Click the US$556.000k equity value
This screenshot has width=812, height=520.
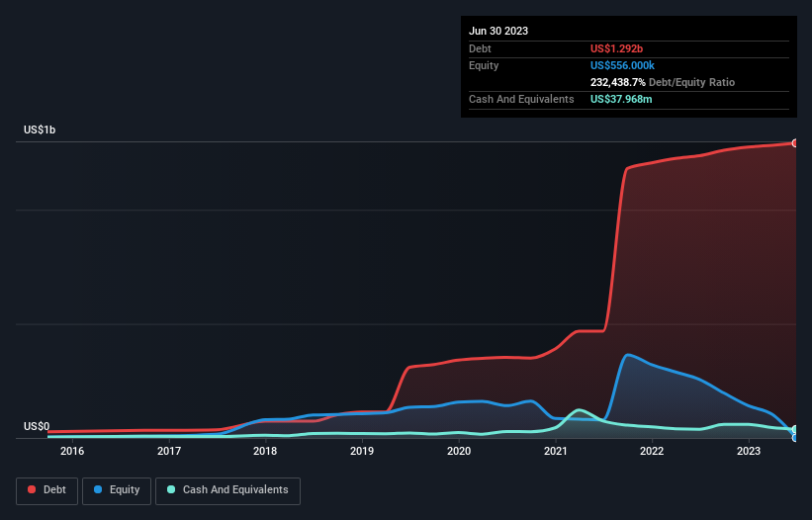[622, 65]
